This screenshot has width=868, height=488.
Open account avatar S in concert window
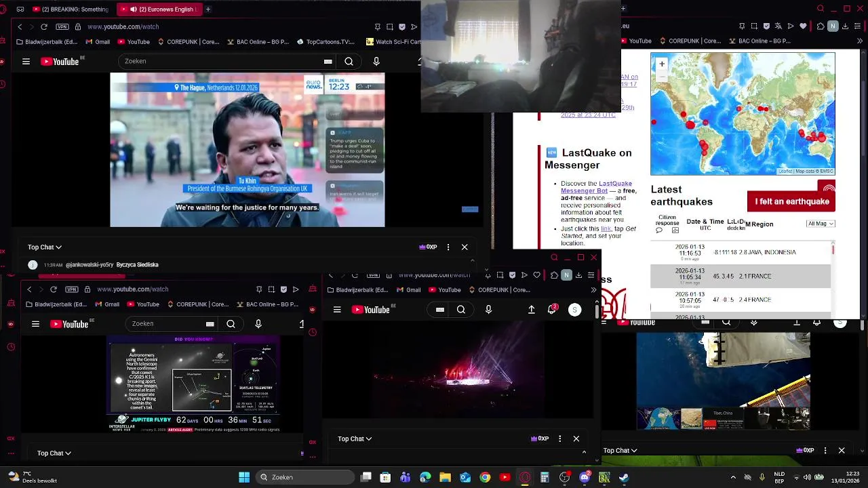574,310
